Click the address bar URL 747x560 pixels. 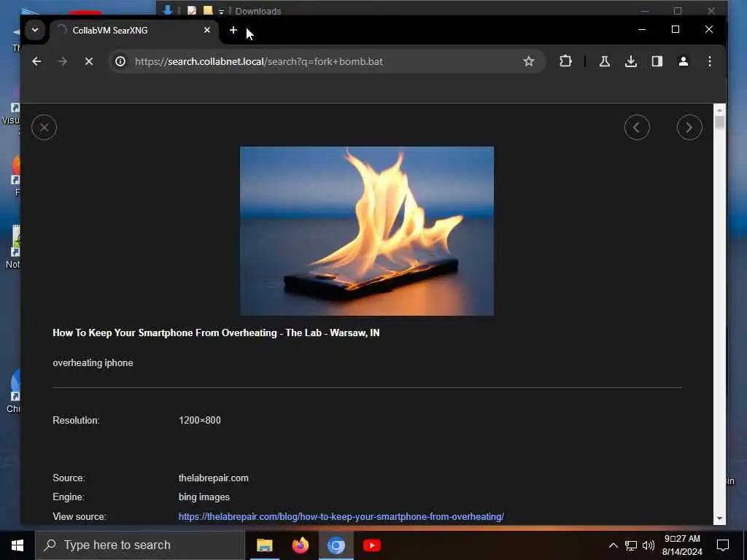click(259, 61)
